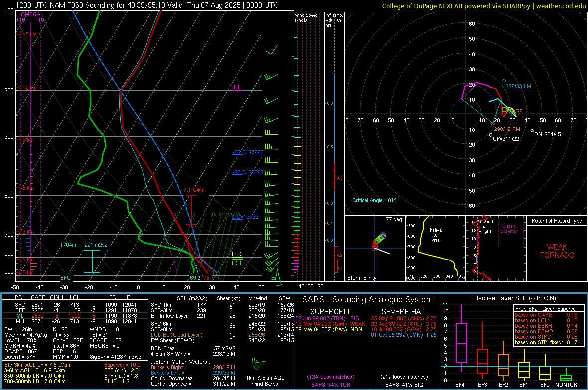Click the UP=311/22 Corfidi marker label
Screen dimensions: 588x390
[506, 139]
